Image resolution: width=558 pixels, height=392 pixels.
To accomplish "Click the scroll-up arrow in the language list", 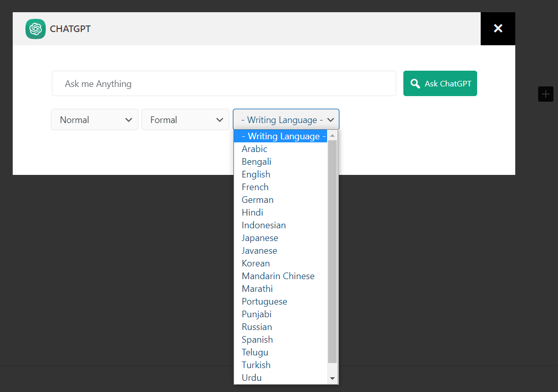I will point(332,135).
